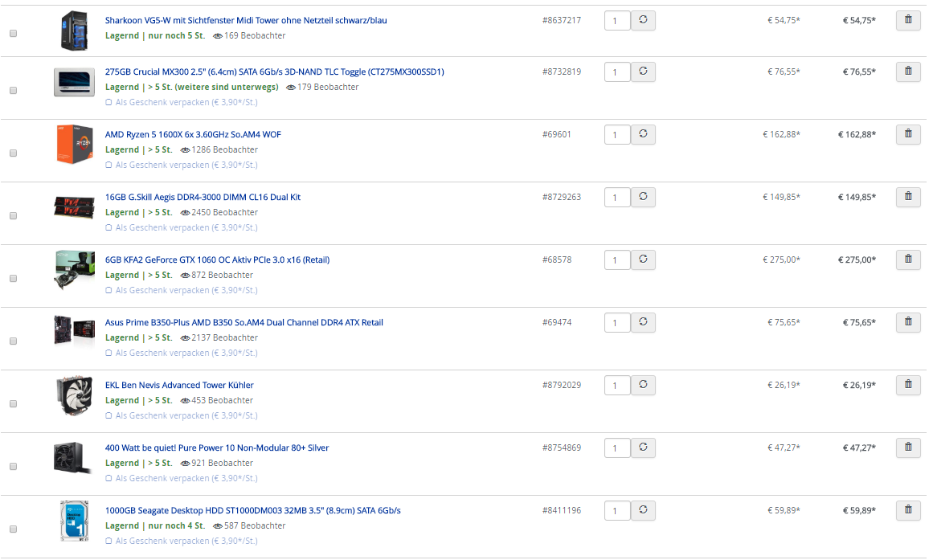
Task: Refresh quantity for Sharkoon VG5-W tower
Action: pyautogui.click(x=643, y=20)
